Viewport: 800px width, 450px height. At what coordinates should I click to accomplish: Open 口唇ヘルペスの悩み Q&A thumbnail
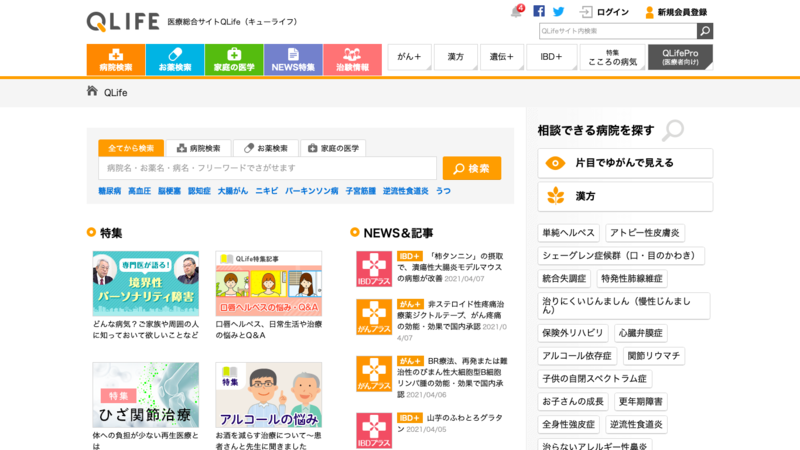(x=268, y=283)
